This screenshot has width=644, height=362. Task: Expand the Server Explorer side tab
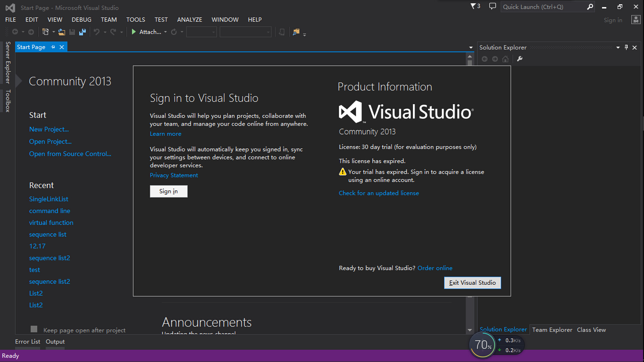pyautogui.click(x=8, y=62)
